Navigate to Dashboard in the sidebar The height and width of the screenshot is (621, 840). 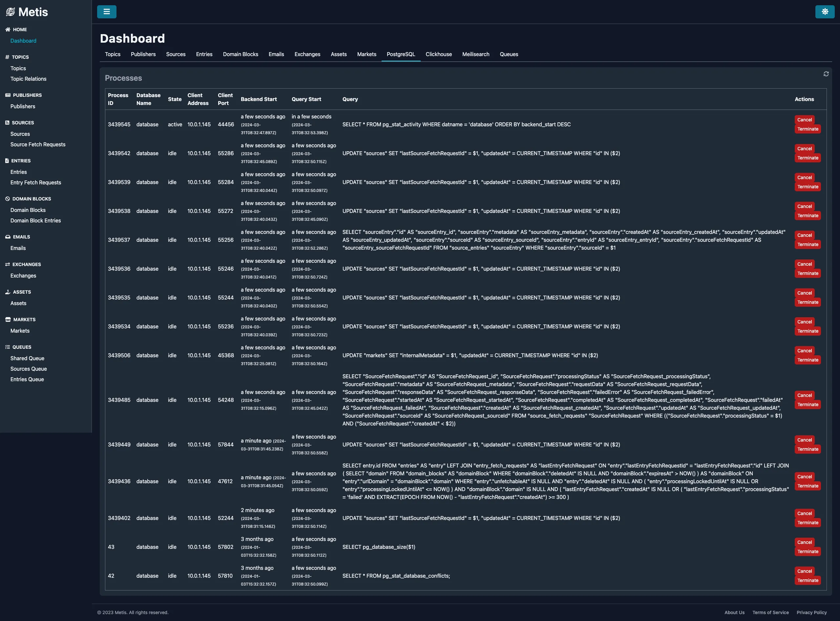click(x=23, y=41)
